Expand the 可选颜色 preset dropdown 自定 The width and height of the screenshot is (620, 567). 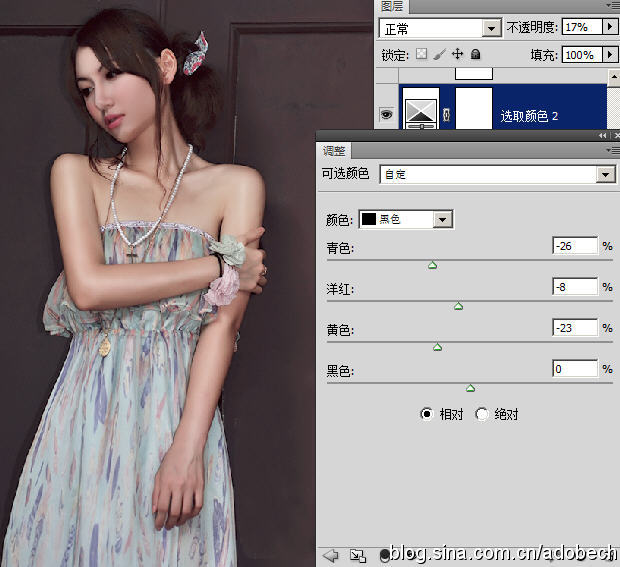605,175
